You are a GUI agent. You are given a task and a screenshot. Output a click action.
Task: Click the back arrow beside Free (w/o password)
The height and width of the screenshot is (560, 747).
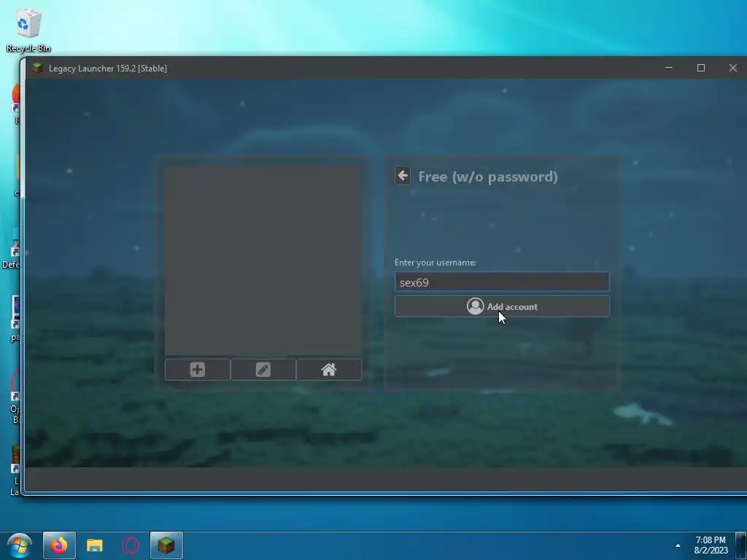click(x=403, y=176)
